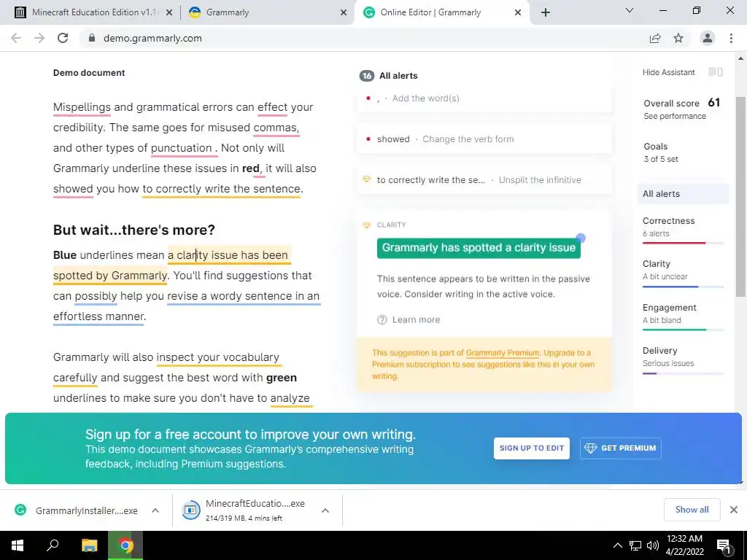Open GrammarlyInstaller download options chevron
The width and height of the screenshot is (747, 560).
point(155,510)
